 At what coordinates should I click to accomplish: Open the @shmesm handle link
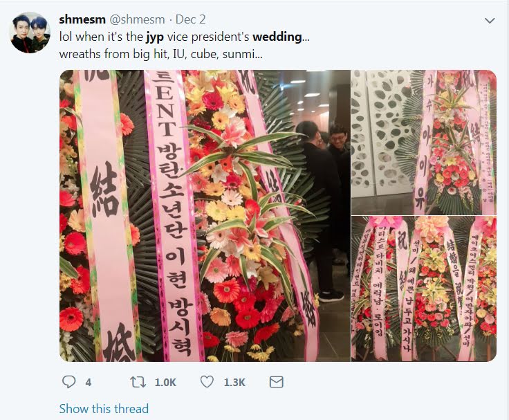click(137, 19)
